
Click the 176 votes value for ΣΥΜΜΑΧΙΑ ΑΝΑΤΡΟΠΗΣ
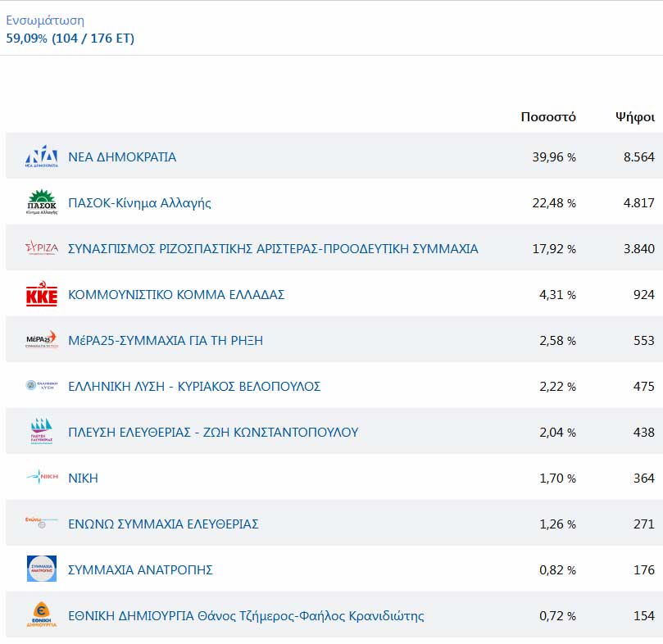tap(644, 570)
